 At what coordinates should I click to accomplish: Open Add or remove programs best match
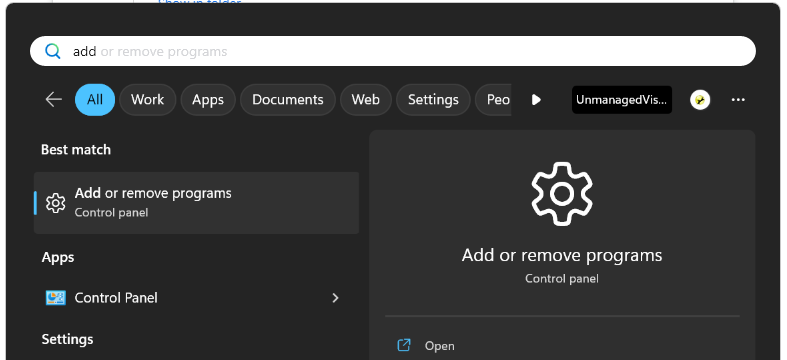click(196, 203)
